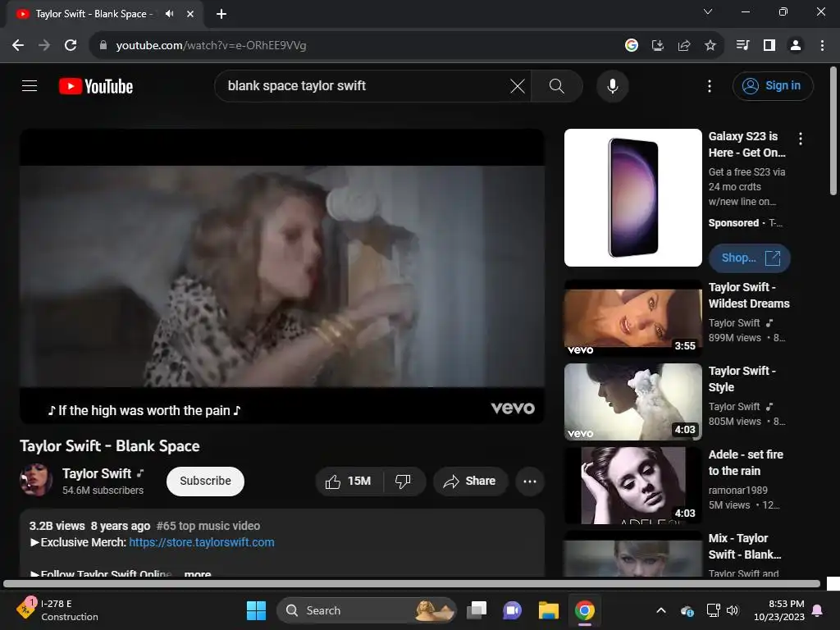This screenshot has height=630, width=840.
Task: Play Taylor Swift - Style thumbnail
Action: 632,402
